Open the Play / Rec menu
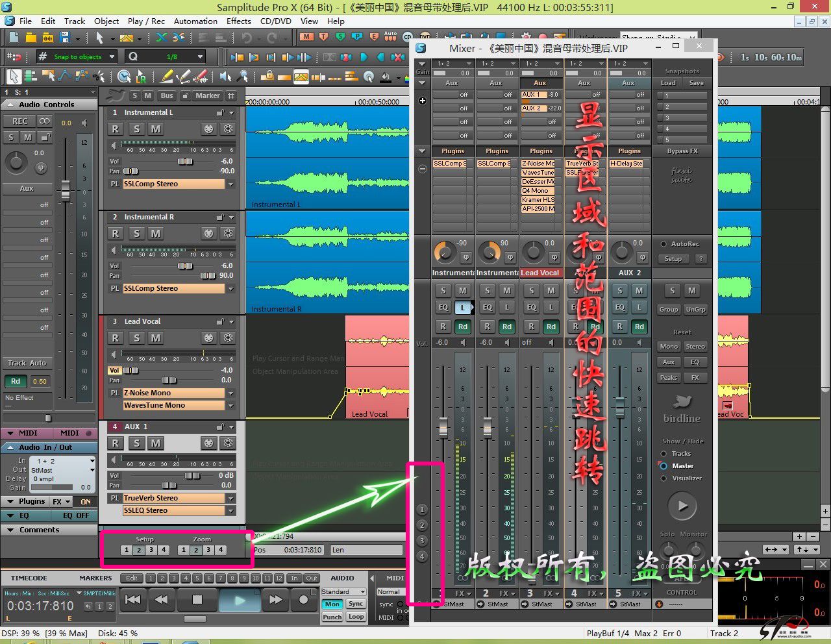This screenshot has width=831, height=644. point(146,21)
